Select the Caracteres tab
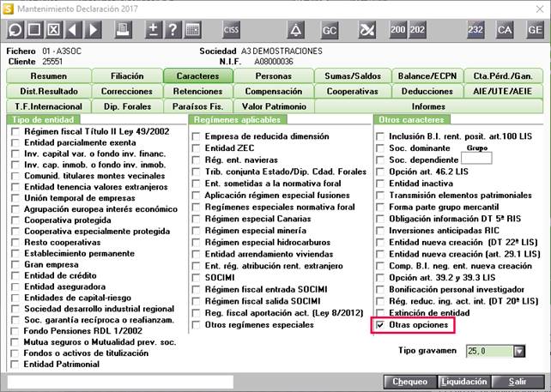Viewport: 551px width, 392px height. pyautogui.click(x=198, y=75)
